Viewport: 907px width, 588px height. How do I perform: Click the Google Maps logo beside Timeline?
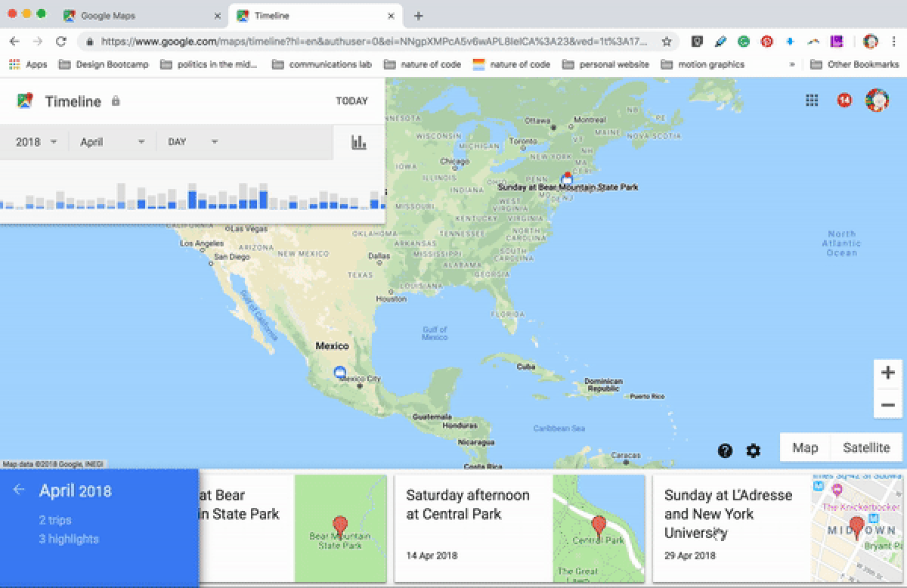(x=25, y=101)
